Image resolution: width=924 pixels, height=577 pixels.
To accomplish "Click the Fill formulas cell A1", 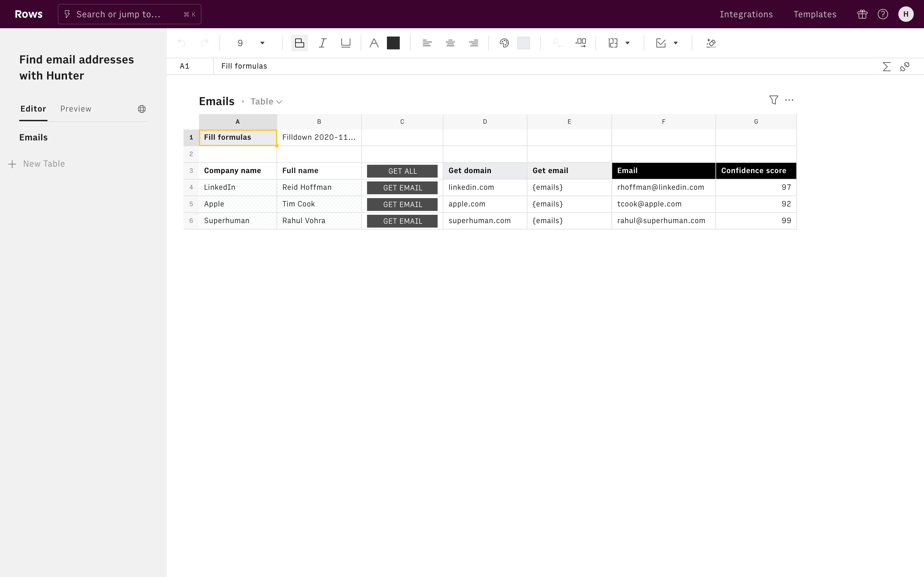I will [237, 137].
